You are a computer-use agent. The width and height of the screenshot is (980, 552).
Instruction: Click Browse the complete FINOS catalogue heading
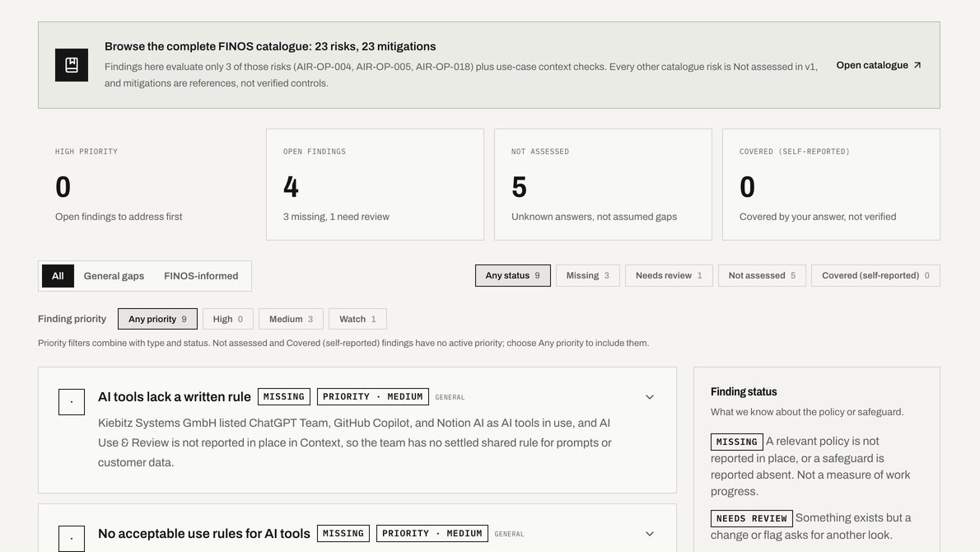[270, 46]
